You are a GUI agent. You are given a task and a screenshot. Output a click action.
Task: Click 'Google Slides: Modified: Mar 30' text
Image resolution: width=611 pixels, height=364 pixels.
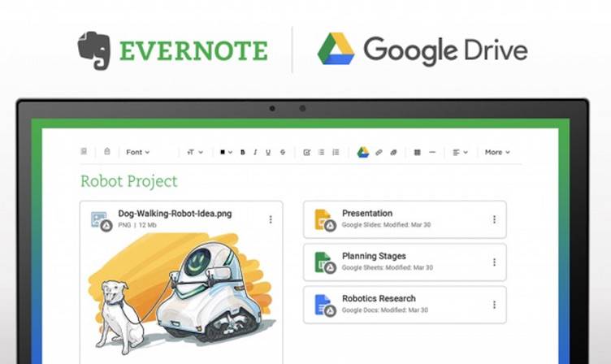tap(386, 225)
